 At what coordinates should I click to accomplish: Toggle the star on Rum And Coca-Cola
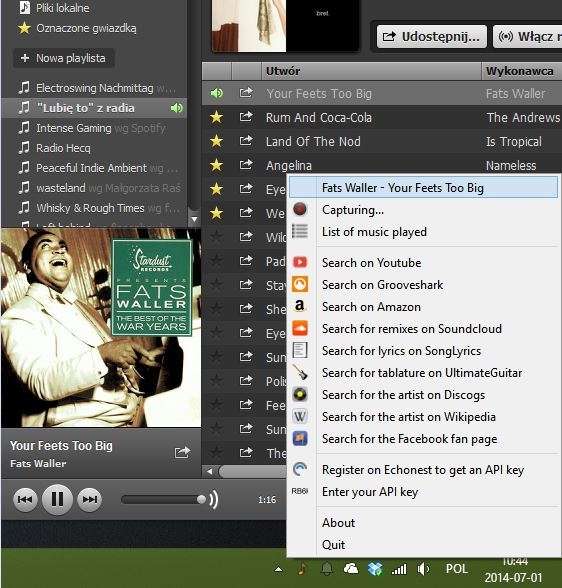point(216,117)
